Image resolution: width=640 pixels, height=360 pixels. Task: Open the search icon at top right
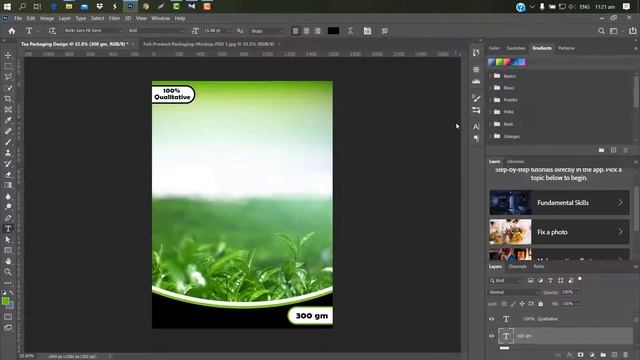tap(601, 31)
